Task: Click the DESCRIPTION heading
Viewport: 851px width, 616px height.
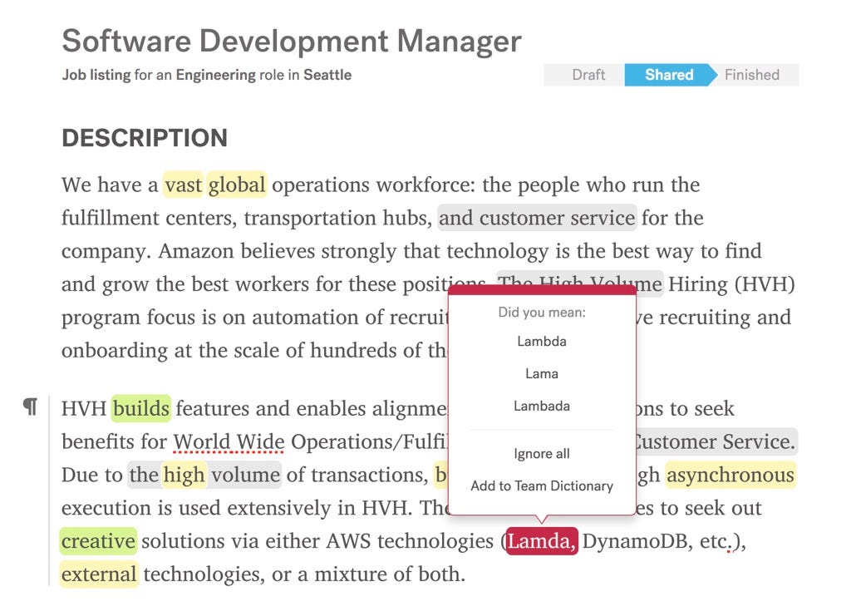Action: point(145,138)
